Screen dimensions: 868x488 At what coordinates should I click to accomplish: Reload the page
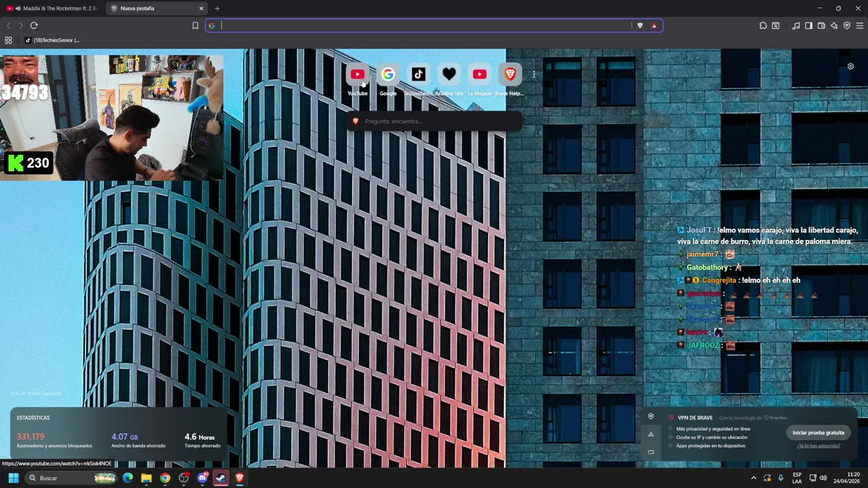[x=34, y=26]
